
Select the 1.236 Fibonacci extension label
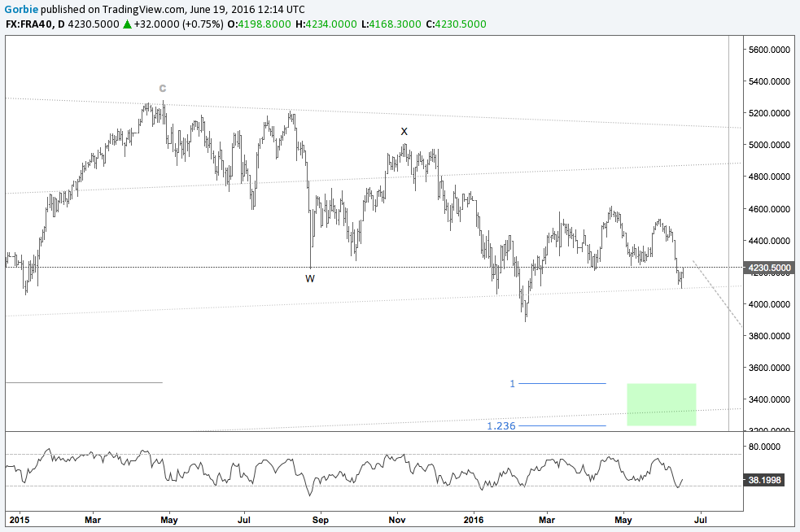tap(501, 426)
